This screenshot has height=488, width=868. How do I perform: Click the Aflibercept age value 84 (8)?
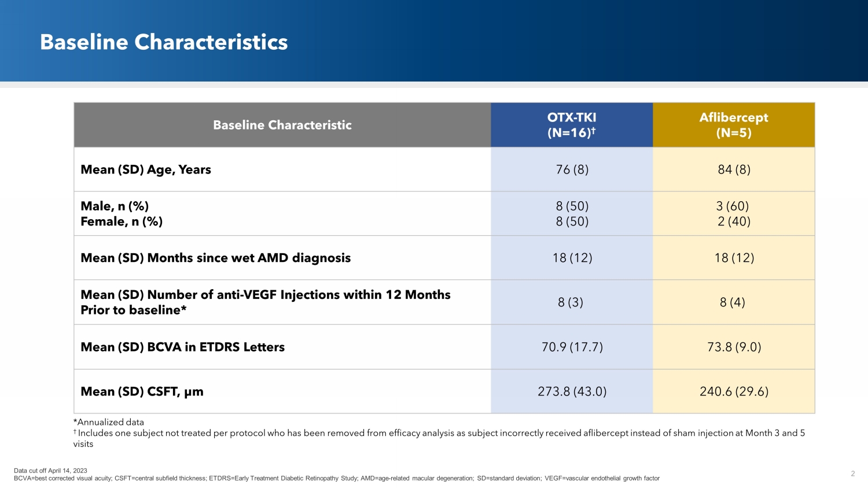(x=734, y=169)
